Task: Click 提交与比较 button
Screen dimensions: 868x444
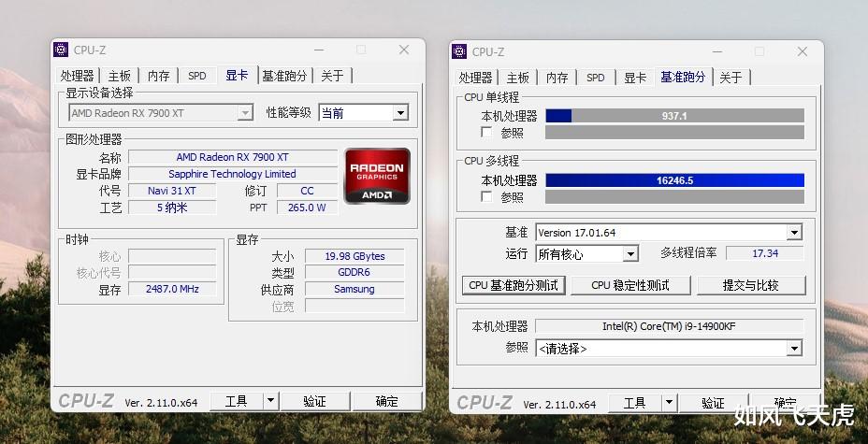Action: pos(751,285)
